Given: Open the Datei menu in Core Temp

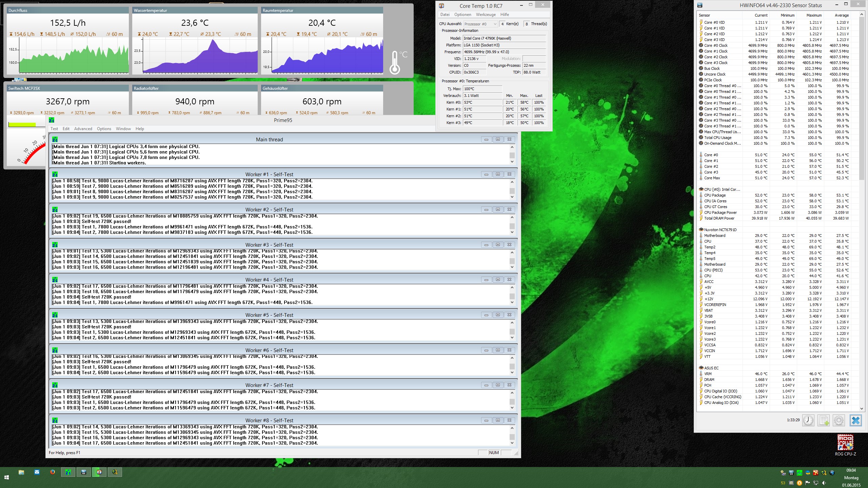Looking at the screenshot, I should tap(445, 15).
